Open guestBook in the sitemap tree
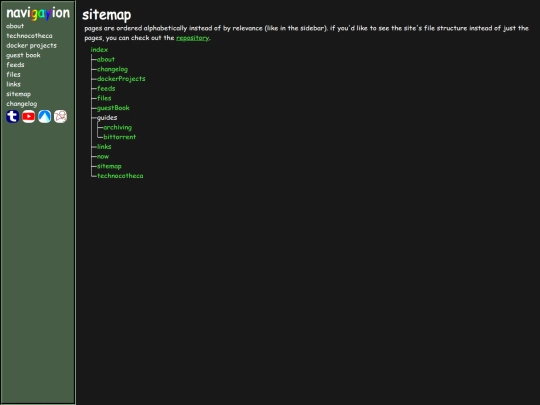The width and height of the screenshot is (540, 405). (x=113, y=108)
